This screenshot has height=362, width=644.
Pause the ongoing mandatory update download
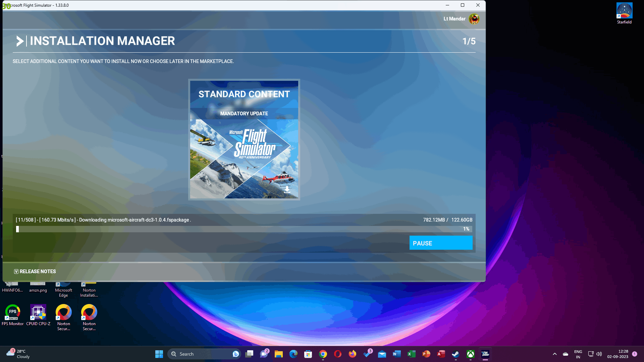[440, 243]
